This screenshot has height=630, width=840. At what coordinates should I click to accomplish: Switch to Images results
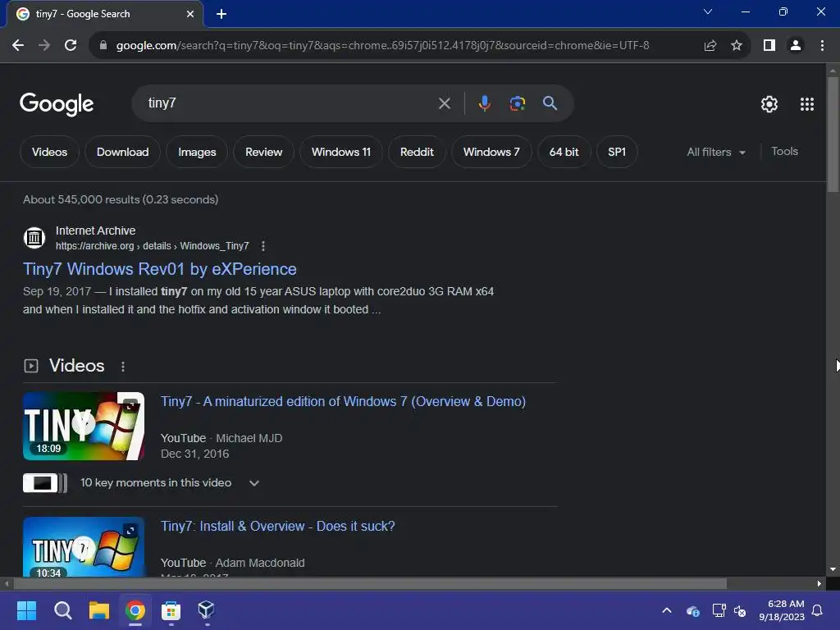click(197, 152)
